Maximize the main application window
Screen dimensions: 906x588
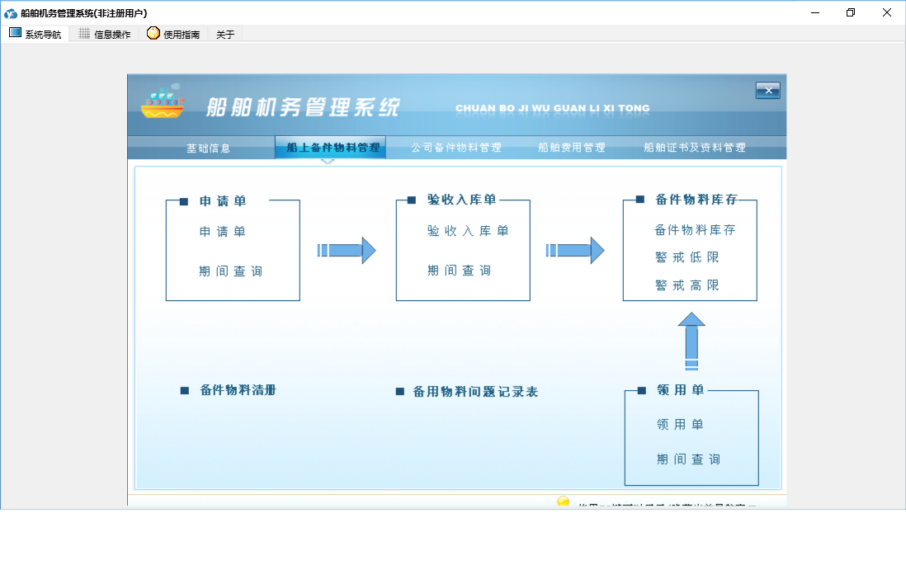[851, 12]
